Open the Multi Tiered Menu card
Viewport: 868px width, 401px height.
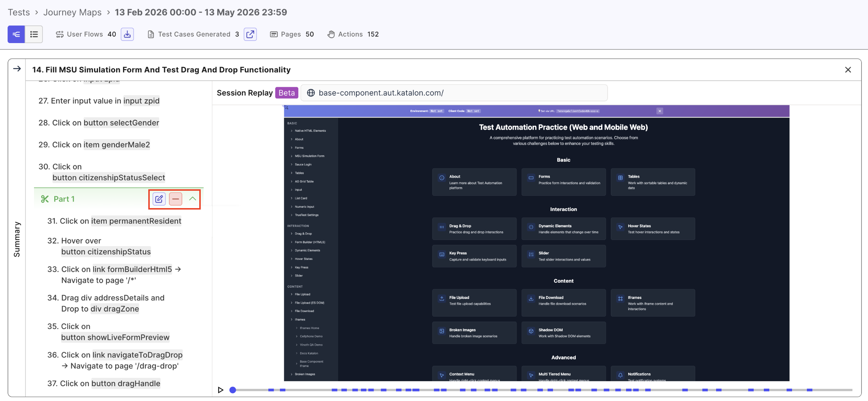pyautogui.click(x=563, y=373)
